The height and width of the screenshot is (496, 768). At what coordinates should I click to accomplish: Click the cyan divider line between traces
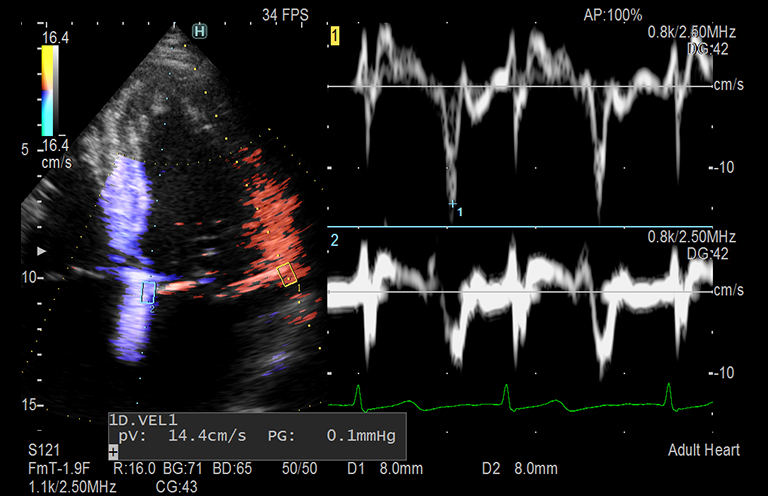pos(520,227)
